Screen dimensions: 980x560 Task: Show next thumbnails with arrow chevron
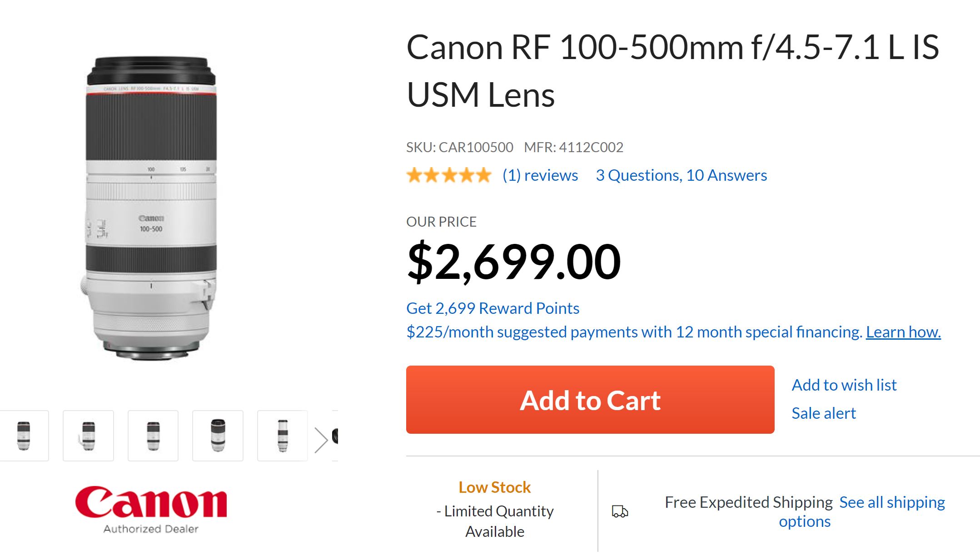(x=321, y=440)
